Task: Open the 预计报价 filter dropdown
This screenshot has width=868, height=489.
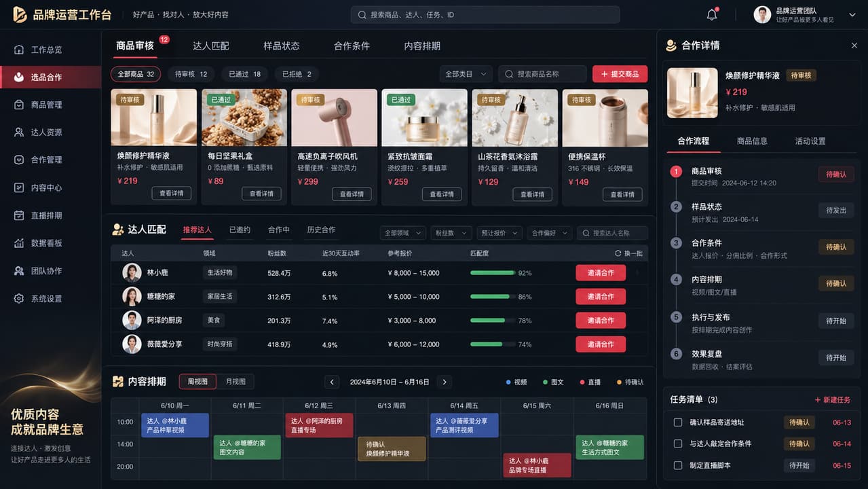Action: 498,233
